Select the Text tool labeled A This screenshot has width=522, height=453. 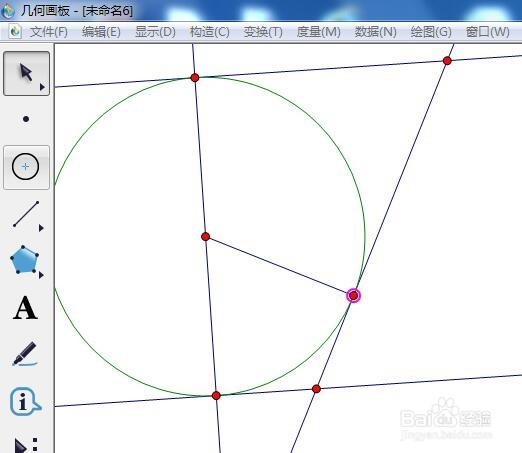click(25, 308)
